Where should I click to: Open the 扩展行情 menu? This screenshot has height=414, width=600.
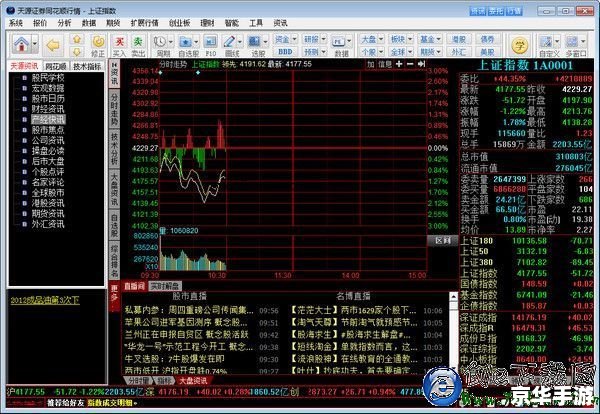tap(145, 23)
